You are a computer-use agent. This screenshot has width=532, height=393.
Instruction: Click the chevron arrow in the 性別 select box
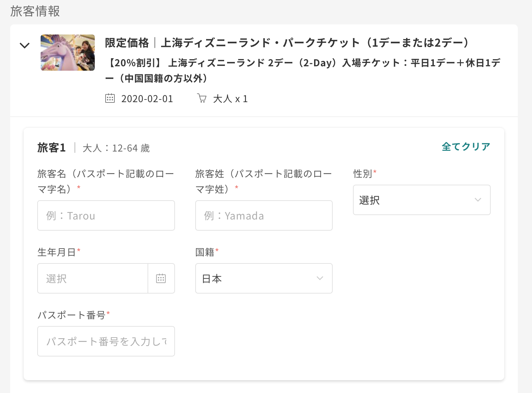478,200
